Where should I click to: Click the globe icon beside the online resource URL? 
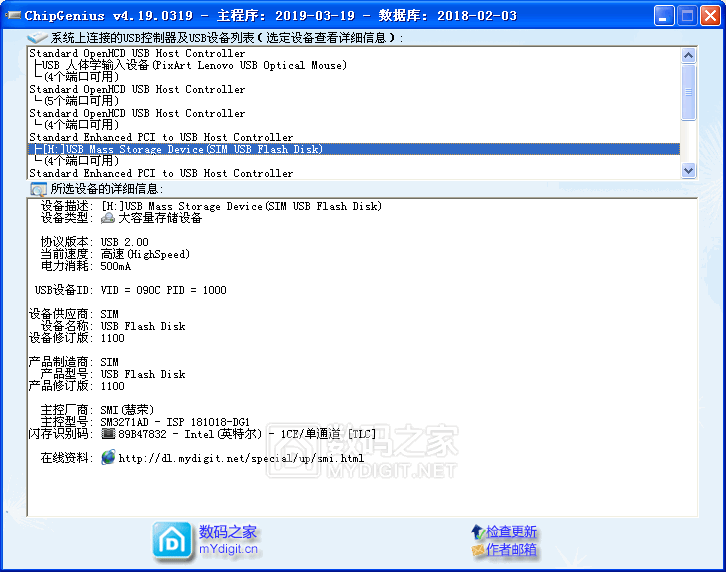[108, 458]
